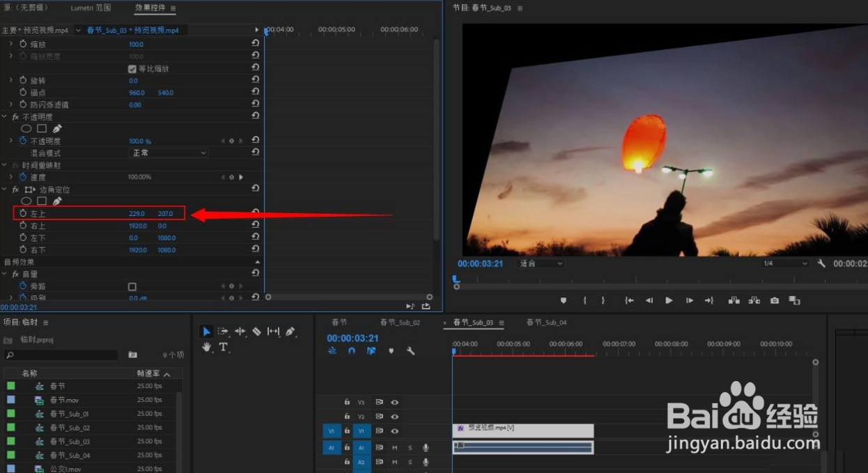This screenshot has width=868, height=473.
Task: Toggle V1 track visibility eye
Action: click(x=394, y=431)
